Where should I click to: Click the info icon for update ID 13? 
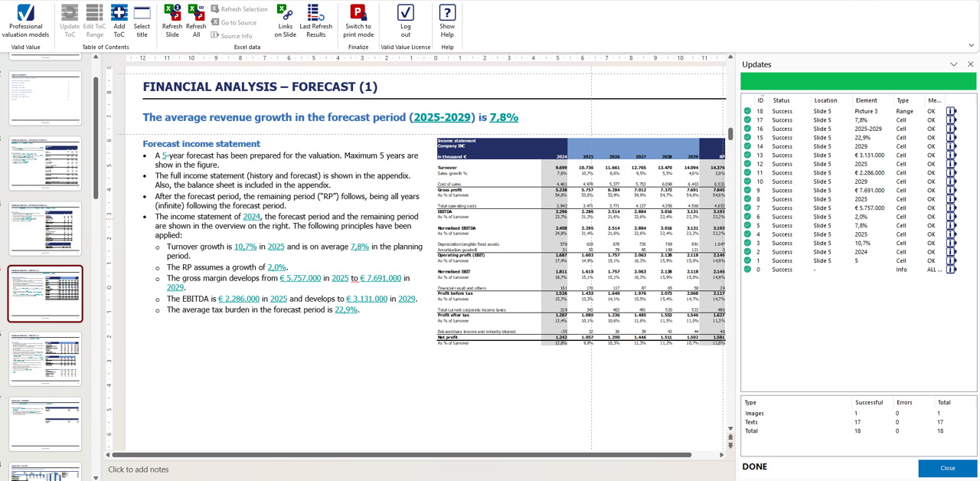click(951, 155)
